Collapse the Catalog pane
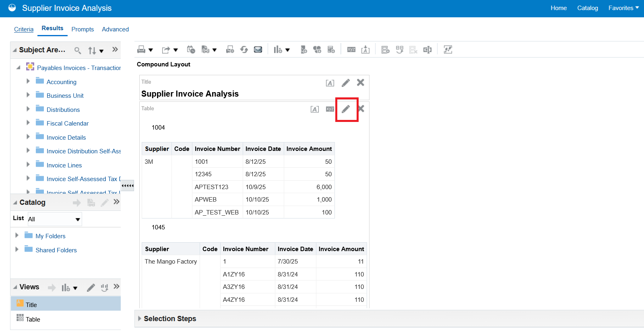Screen dimensions: 644x334 click(15, 202)
